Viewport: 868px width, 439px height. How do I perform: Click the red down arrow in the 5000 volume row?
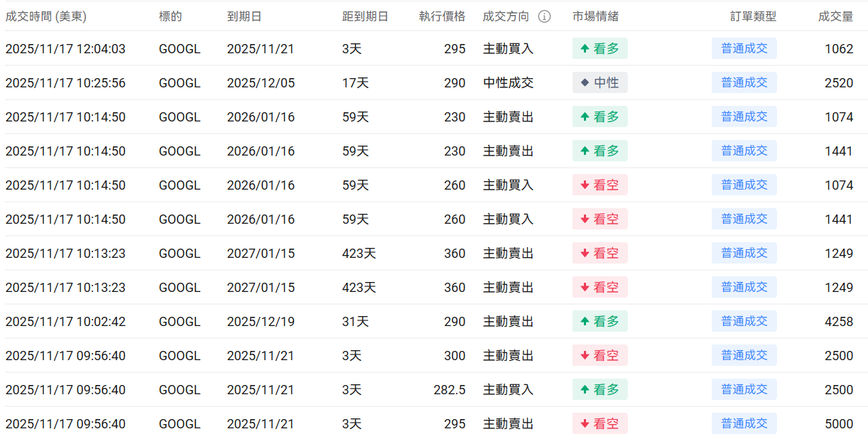coord(585,424)
